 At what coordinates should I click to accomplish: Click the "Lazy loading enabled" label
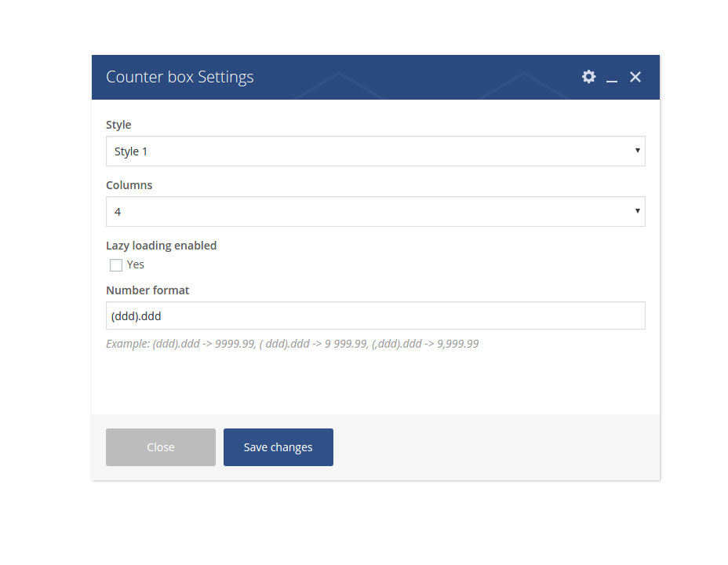click(161, 246)
